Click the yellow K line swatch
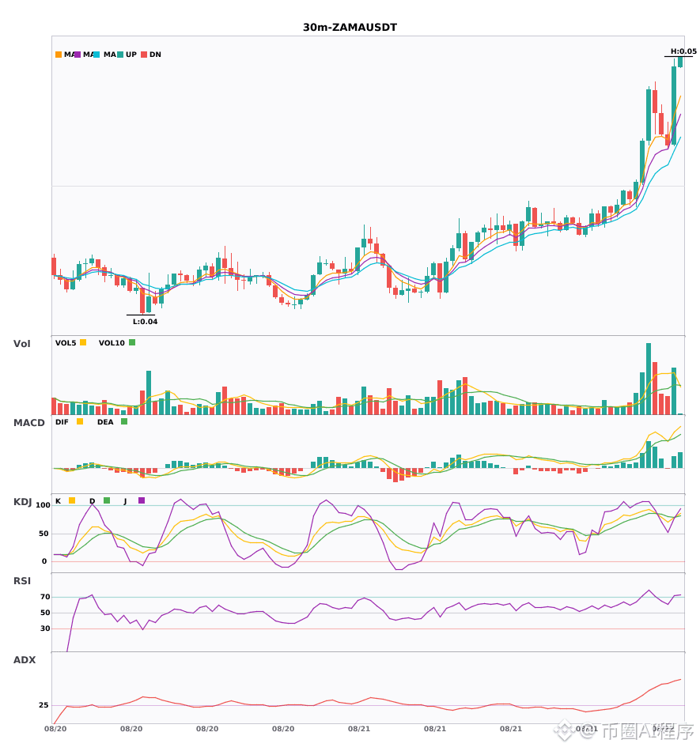This screenshot has height=751, width=700. [72, 500]
